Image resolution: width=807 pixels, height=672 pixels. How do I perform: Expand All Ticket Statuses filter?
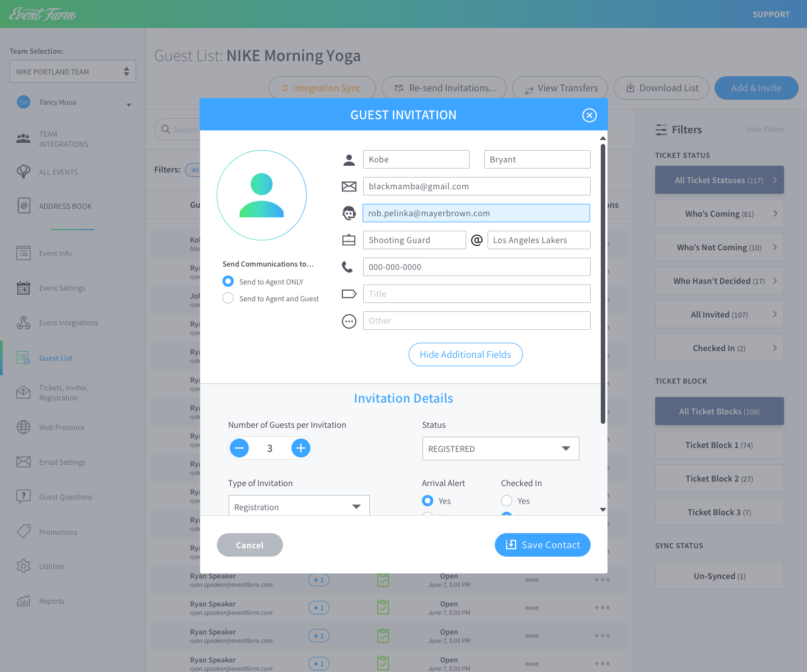click(720, 180)
